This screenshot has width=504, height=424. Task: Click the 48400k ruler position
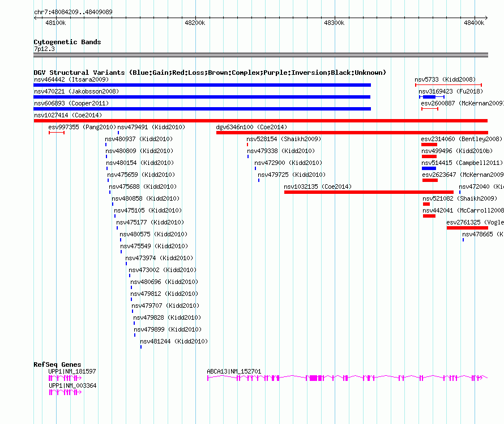click(x=474, y=23)
